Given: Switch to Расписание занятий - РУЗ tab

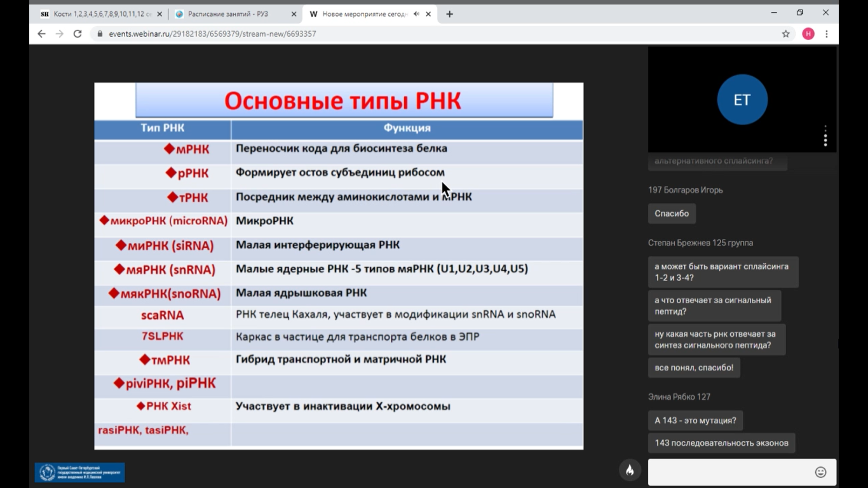Looking at the screenshot, I should [235, 14].
